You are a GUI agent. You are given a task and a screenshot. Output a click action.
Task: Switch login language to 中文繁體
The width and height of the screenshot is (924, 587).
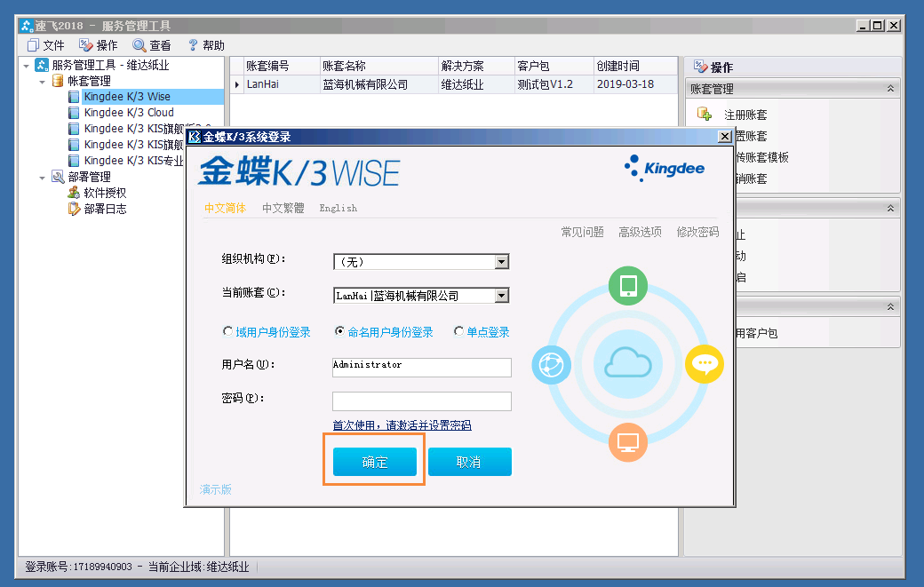[x=283, y=208]
